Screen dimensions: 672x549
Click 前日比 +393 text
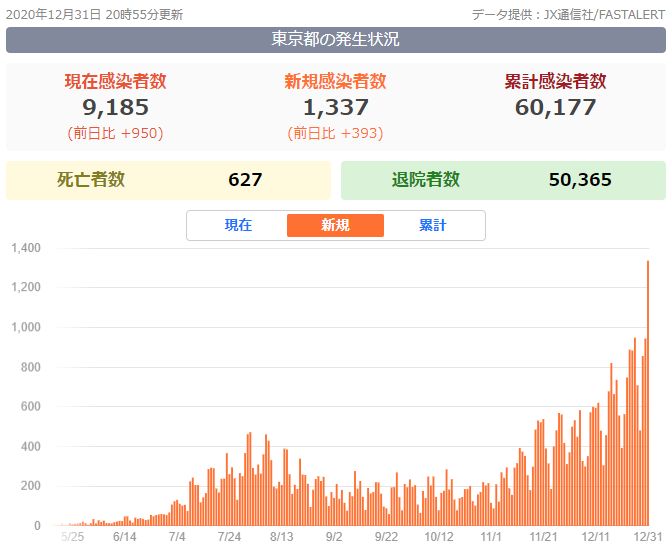[x=336, y=133]
